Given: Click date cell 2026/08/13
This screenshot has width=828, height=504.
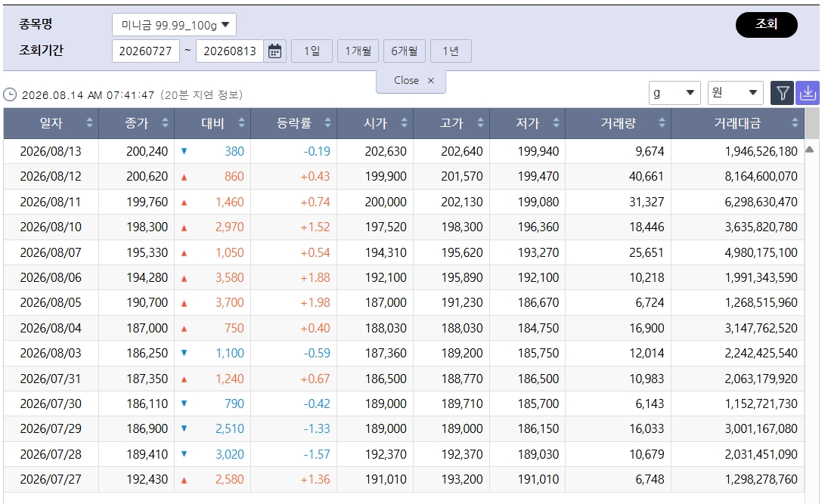Looking at the screenshot, I should [x=51, y=151].
